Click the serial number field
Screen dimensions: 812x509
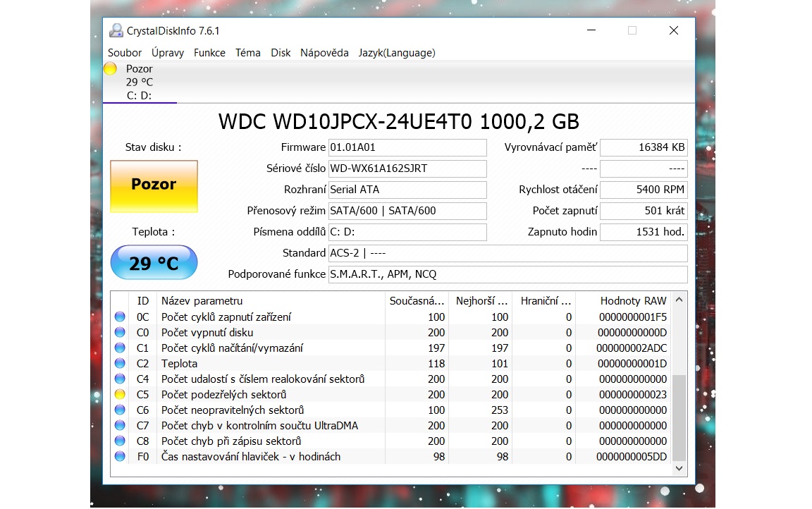coord(407,169)
